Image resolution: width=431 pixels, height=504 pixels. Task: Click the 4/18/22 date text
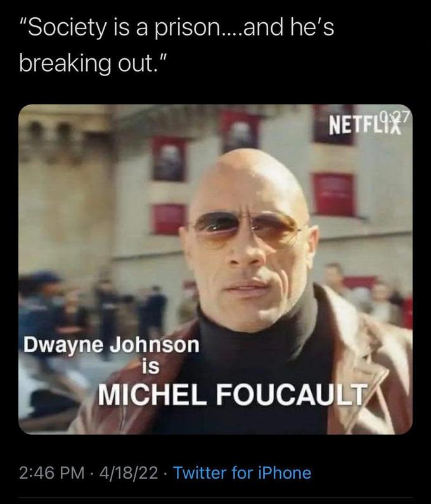(x=129, y=473)
